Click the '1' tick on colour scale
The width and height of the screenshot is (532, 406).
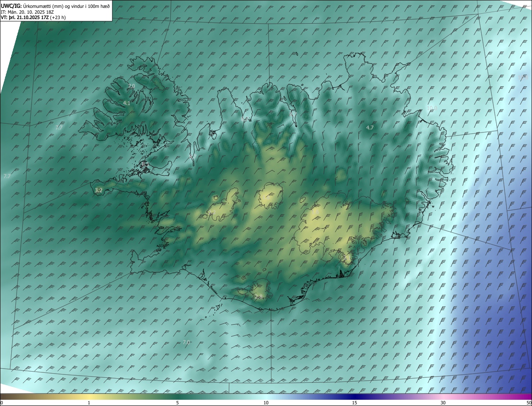(89, 403)
